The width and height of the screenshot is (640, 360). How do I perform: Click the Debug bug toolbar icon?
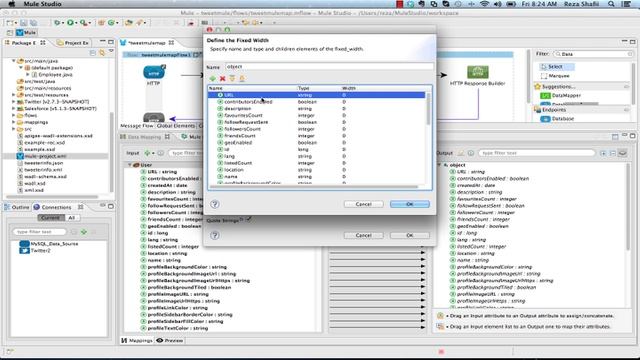(x=57, y=22)
